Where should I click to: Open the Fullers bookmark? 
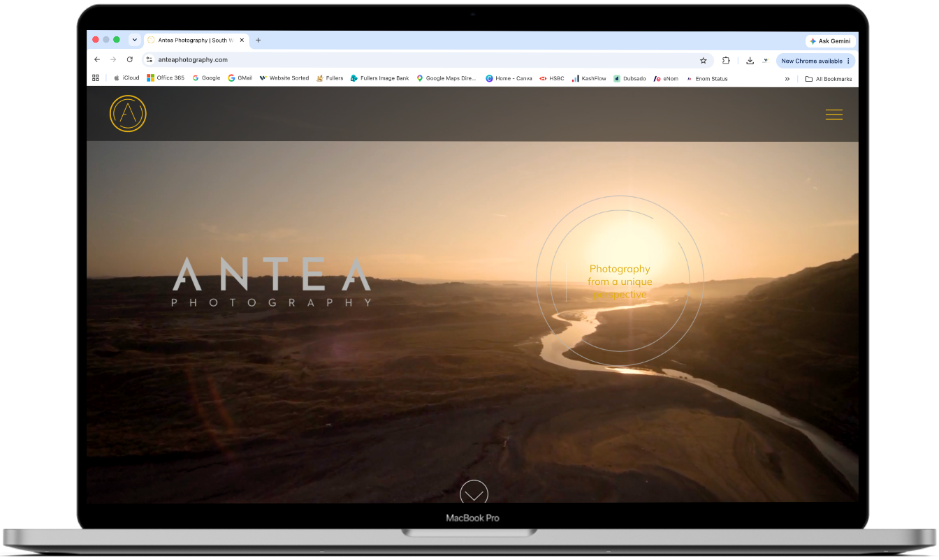[330, 78]
